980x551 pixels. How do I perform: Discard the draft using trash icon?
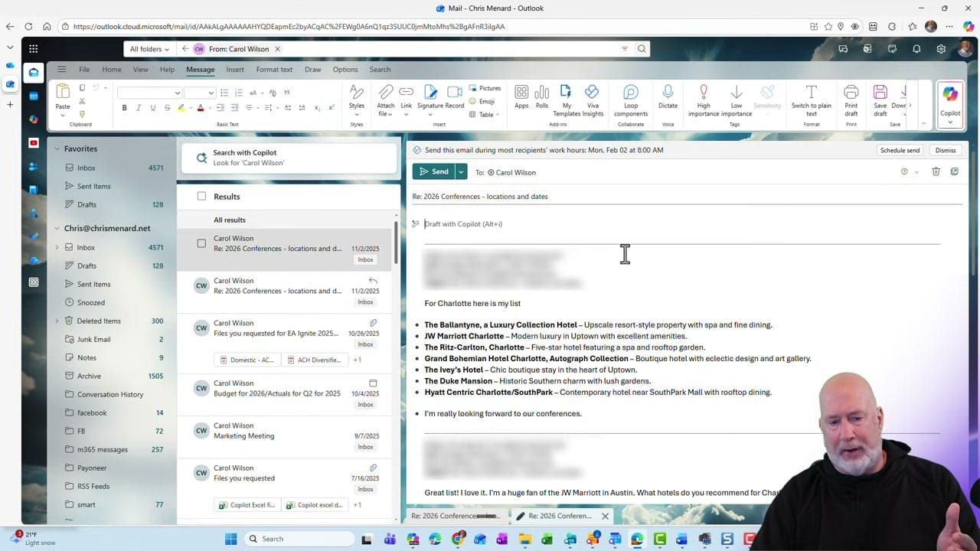tap(936, 171)
